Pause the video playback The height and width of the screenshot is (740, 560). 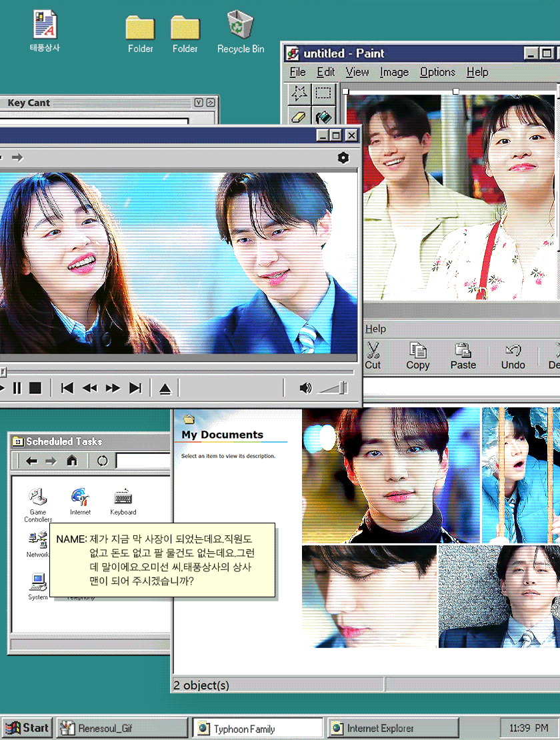tap(17, 388)
